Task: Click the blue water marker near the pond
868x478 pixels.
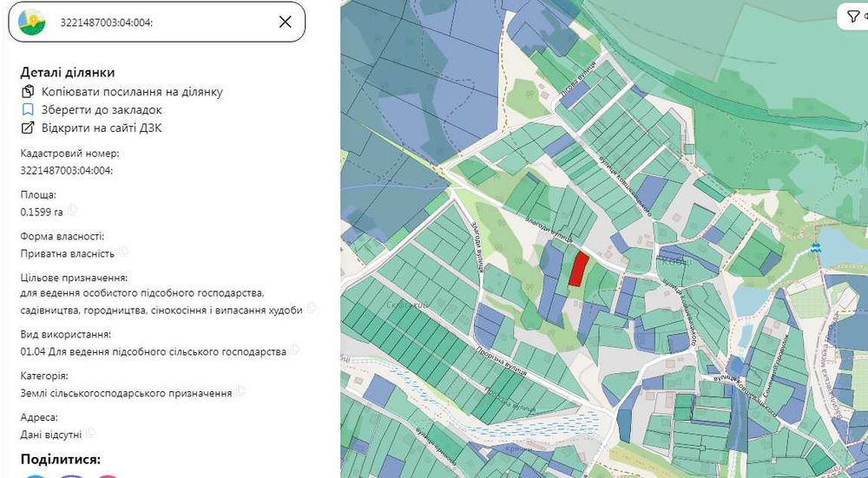Action: coord(813,249)
